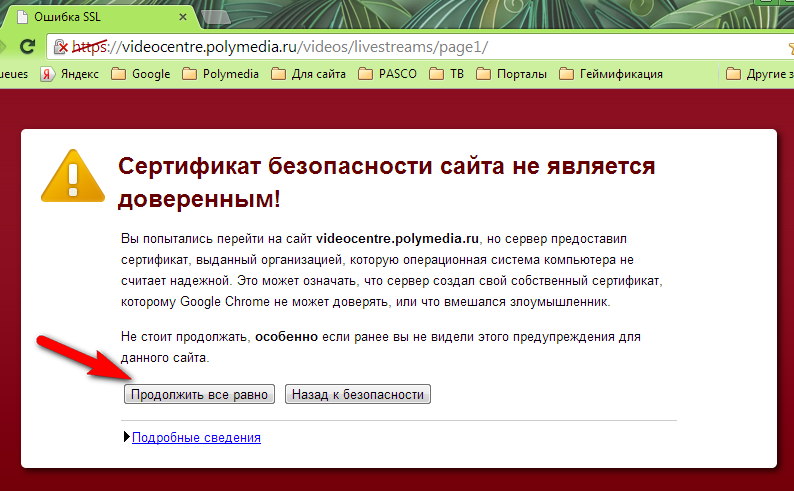Click the Продолжить все равно button
The image size is (794, 491).
pos(200,394)
